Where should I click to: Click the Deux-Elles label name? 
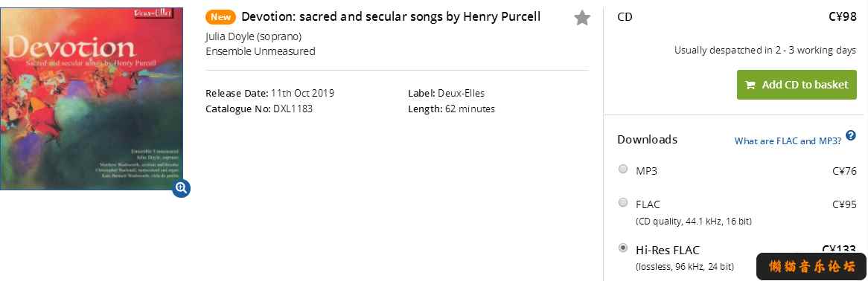pyautogui.click(x=461, y=93)
